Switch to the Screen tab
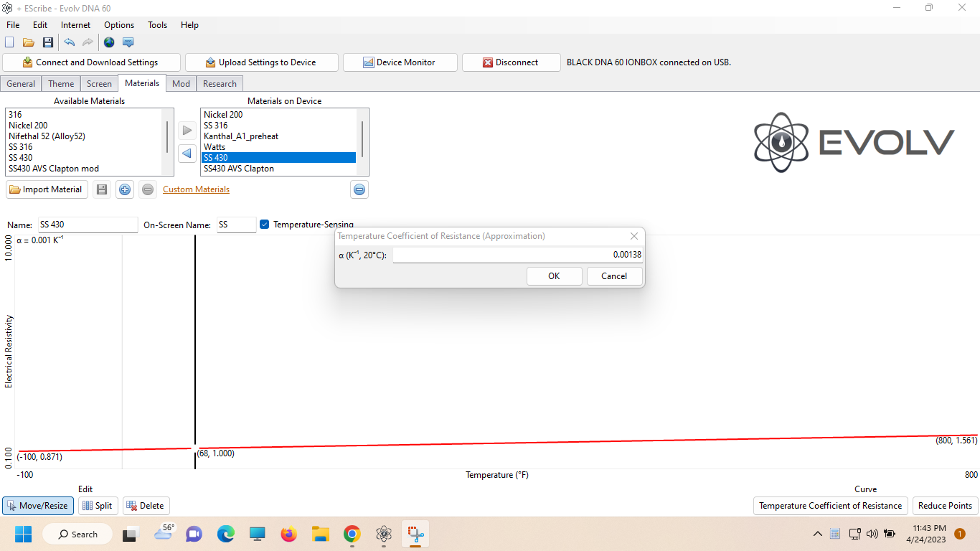Image resolution: width=980 pixels, height=551 pixels. pos(99,84)
